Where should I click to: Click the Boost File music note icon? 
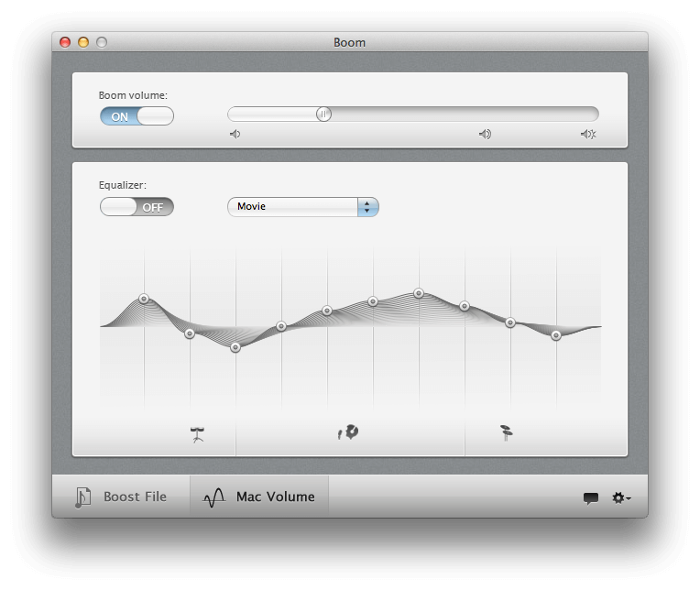(x=83, y=497)
